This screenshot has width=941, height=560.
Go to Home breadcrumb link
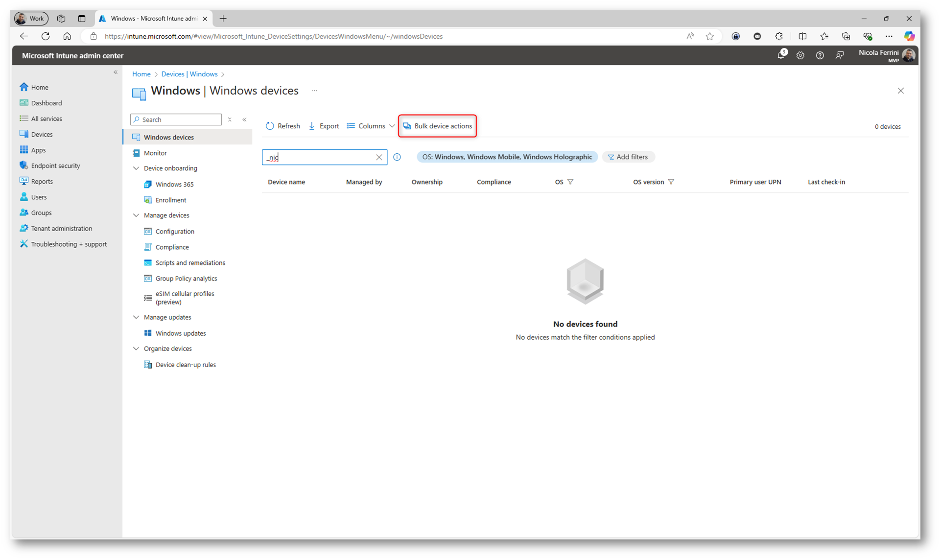141,74
